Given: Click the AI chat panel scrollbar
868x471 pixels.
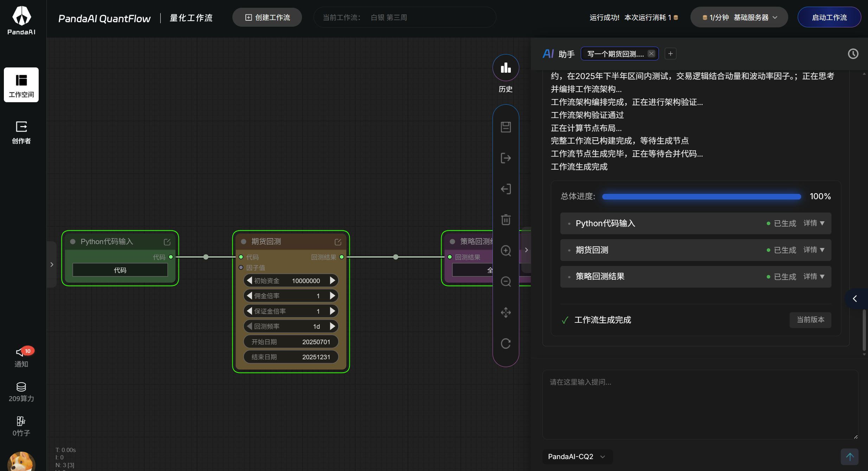Looking at the screenshot, I should click(x=864, y=329).
